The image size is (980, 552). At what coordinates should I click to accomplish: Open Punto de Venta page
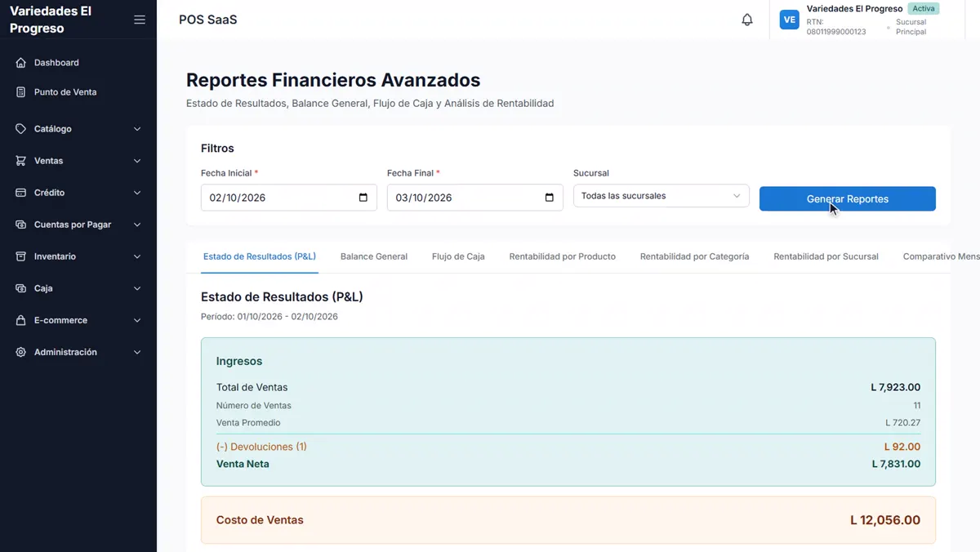coord(65,92)
